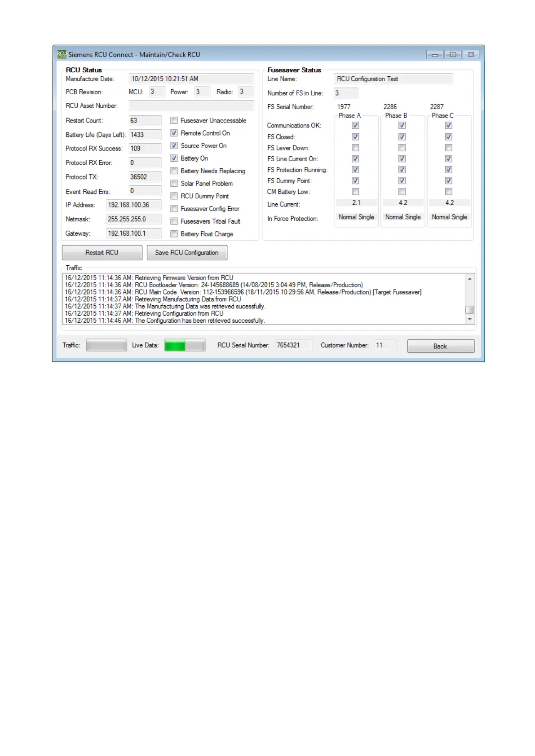The image size is (535, 756).
Task: Click the empty RCU Asset Number field
Action: pyautogui.click(x=191, y=105)
